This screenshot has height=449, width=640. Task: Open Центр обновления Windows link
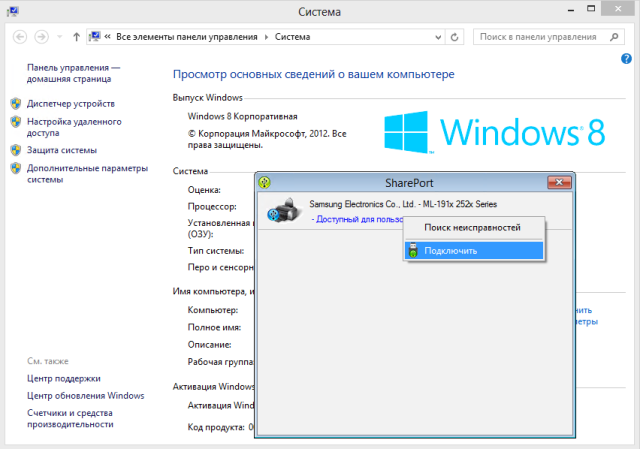click(85, 396)
